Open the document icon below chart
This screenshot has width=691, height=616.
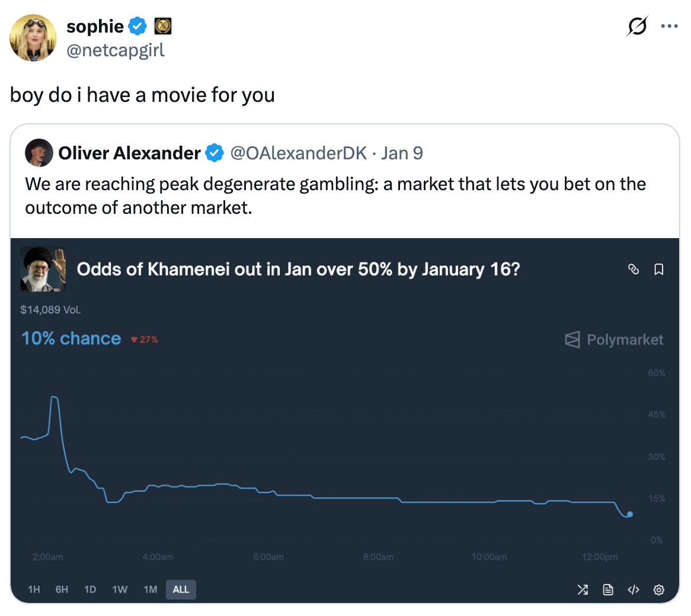click(607, 589)
